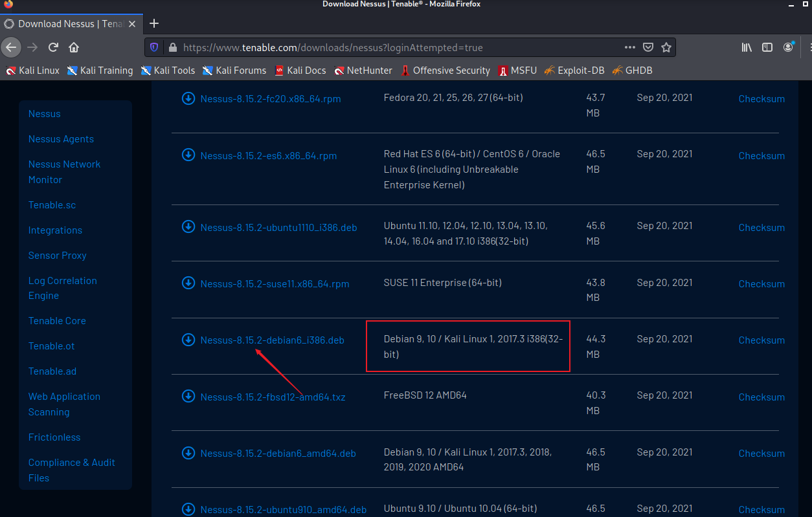Click download icon for Nessus-8.15.2-fc20 rpm
The height and width of the screenshot is (517, 812).
coord(188,98)
